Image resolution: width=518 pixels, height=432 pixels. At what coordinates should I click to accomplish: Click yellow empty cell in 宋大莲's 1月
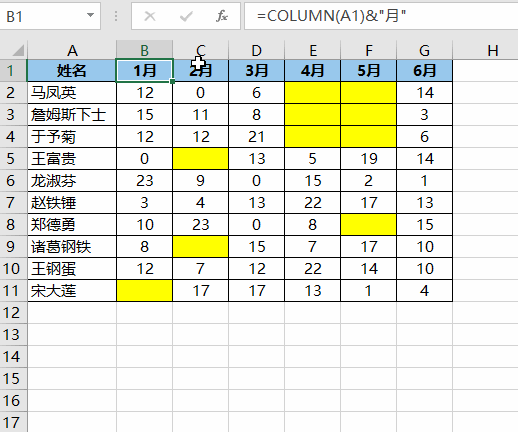(144, 291)
